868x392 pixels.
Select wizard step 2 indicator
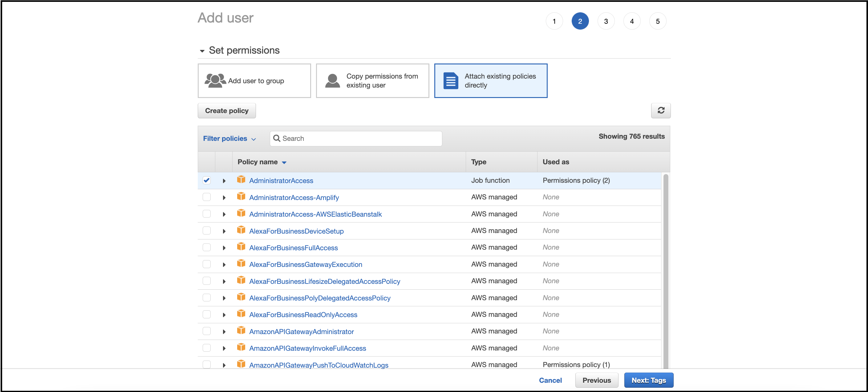(x=580, y=21)
